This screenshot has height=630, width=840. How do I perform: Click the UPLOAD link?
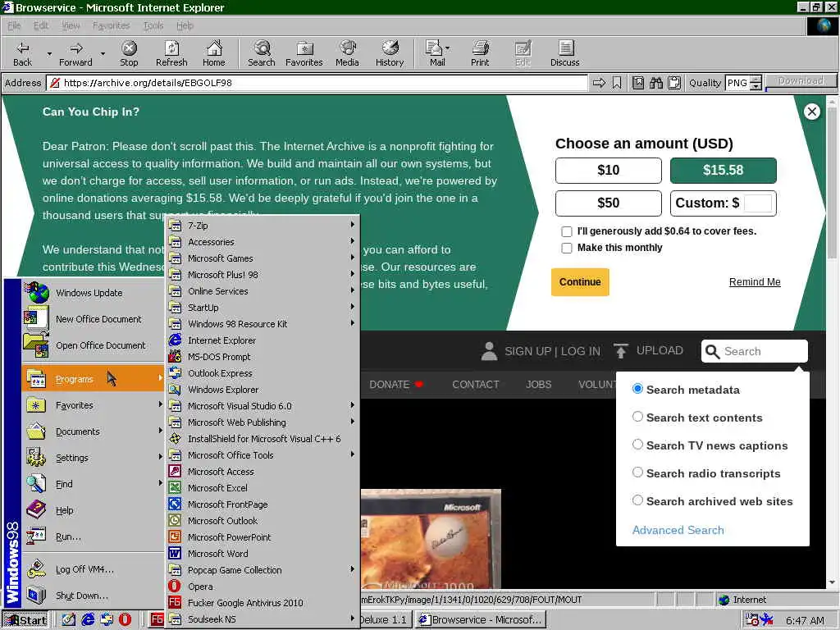(648, 350)
